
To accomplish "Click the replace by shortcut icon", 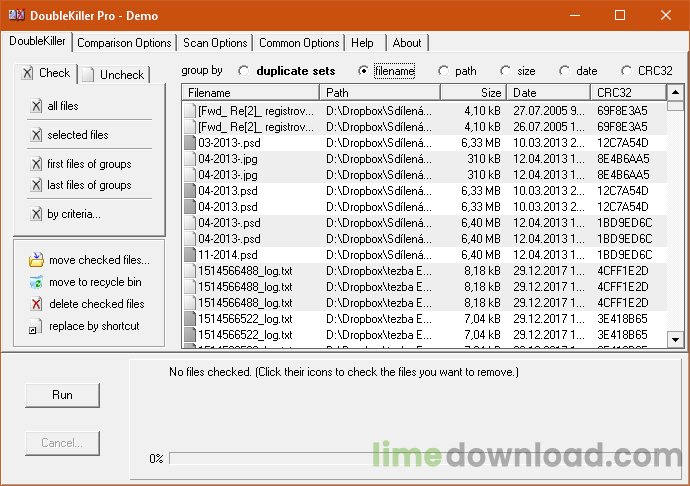I will pyautogui.click(x=36, y=327).
